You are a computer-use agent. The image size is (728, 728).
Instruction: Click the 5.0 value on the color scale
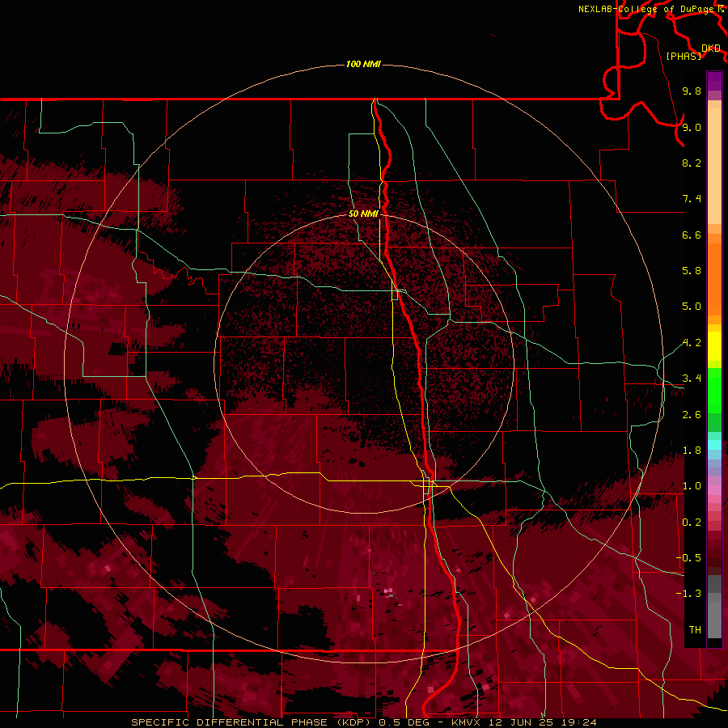692,307
